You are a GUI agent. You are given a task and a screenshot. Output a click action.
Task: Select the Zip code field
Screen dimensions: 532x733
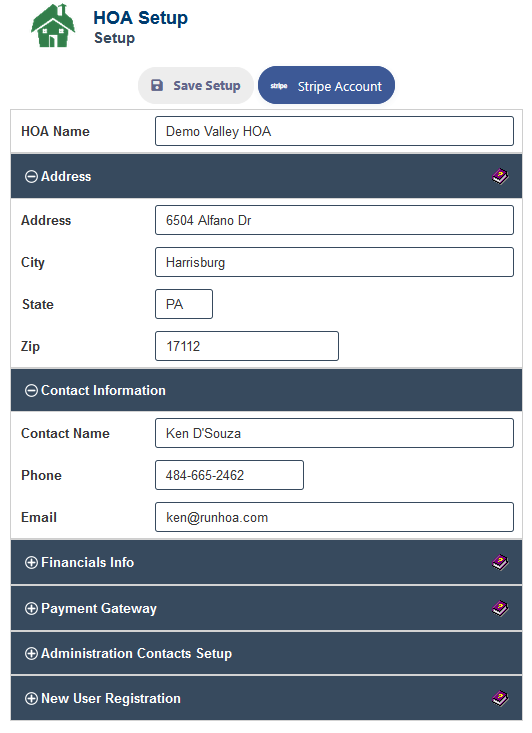[247, 346]
